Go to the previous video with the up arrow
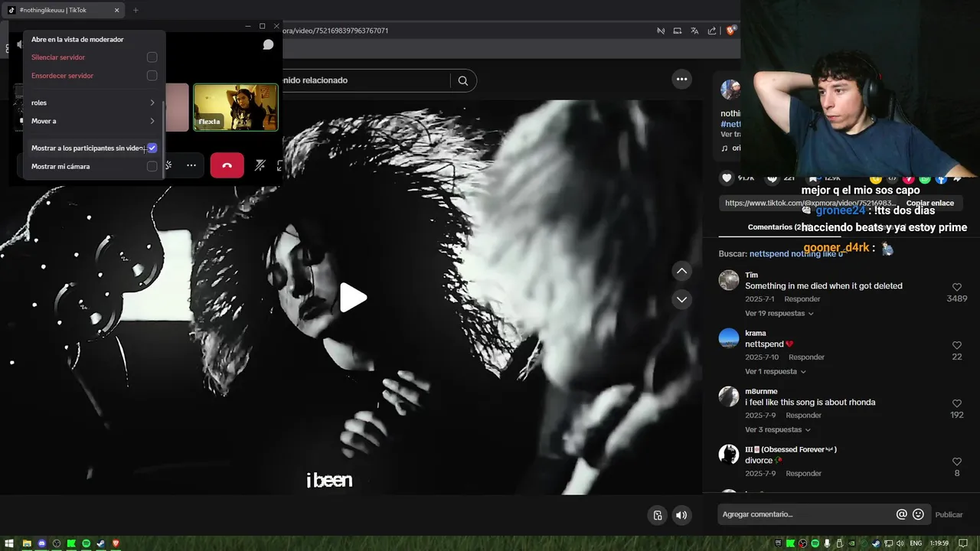980x551 pixels. point(681,272)
